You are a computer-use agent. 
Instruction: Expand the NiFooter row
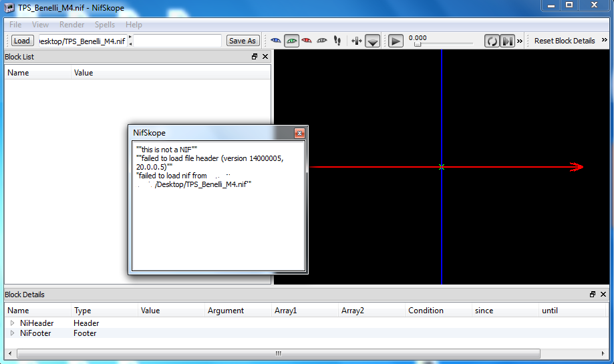[12, 333]
